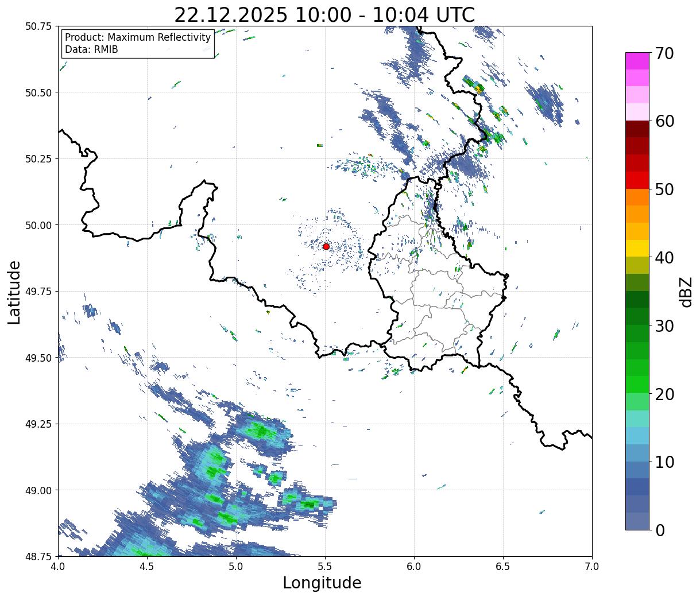Image resolution: width=700 pixels, height=597 pixels.
Task: Click the latitude tick label 50.75
Action: pos(38,26)
